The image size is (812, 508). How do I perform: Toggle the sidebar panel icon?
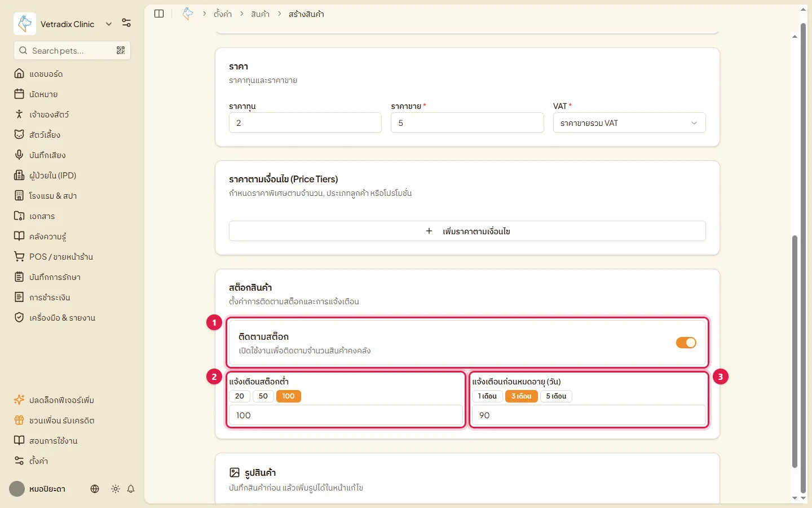tap(159, 14)
